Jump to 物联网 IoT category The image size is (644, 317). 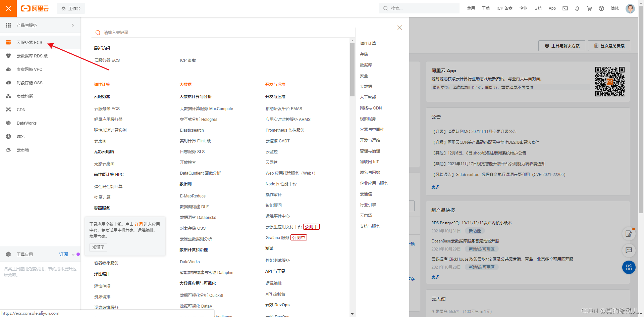coord(369,162)
